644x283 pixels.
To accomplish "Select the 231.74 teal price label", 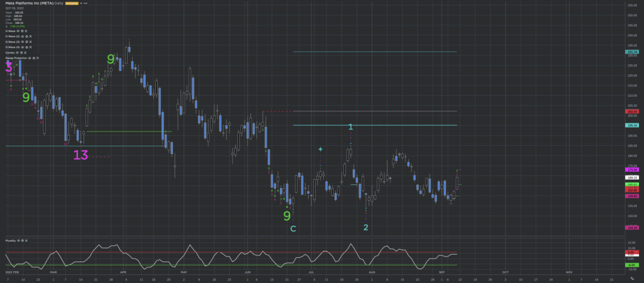I will tap(632, 52).
